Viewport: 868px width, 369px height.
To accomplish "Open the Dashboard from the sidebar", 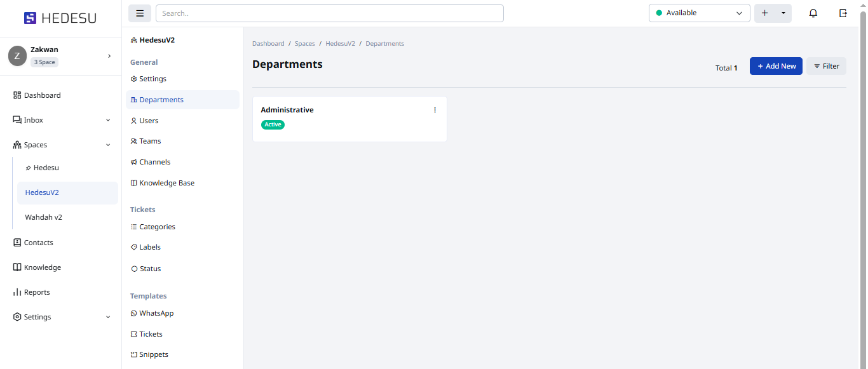I will pos(42,95).
